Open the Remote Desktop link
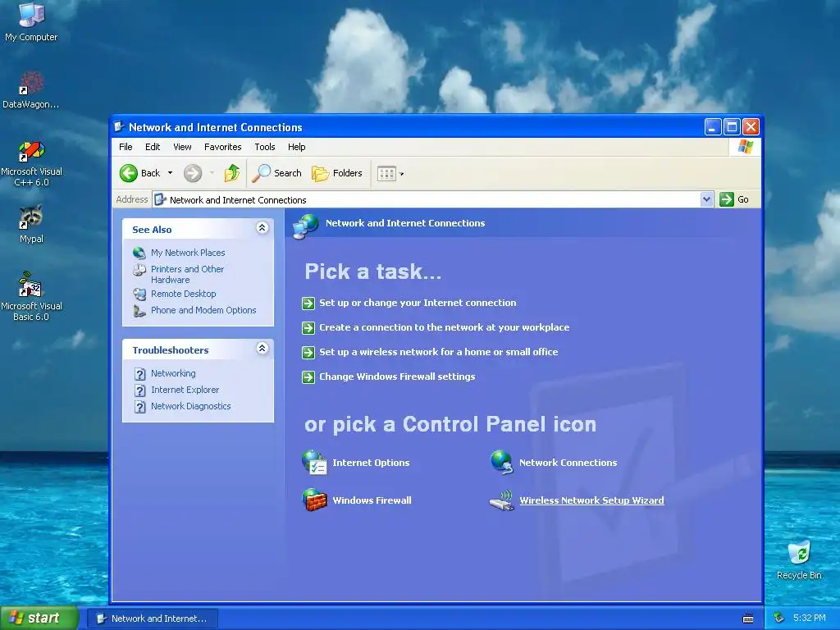This screenshot has width=840, height=630. click(183, 294)
